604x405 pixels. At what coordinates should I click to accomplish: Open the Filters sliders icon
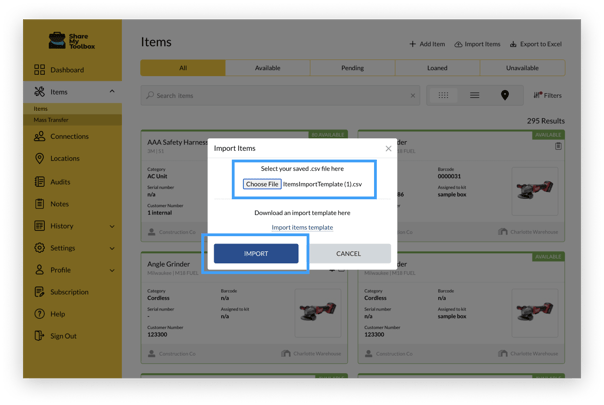[x=538, y=95]
